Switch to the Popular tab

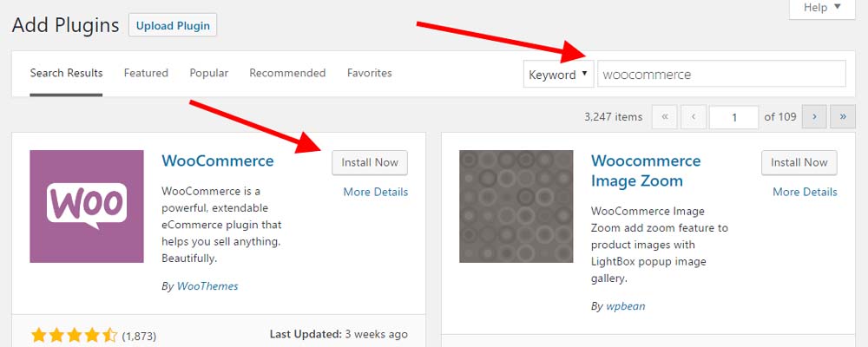(x=209, y=73)
